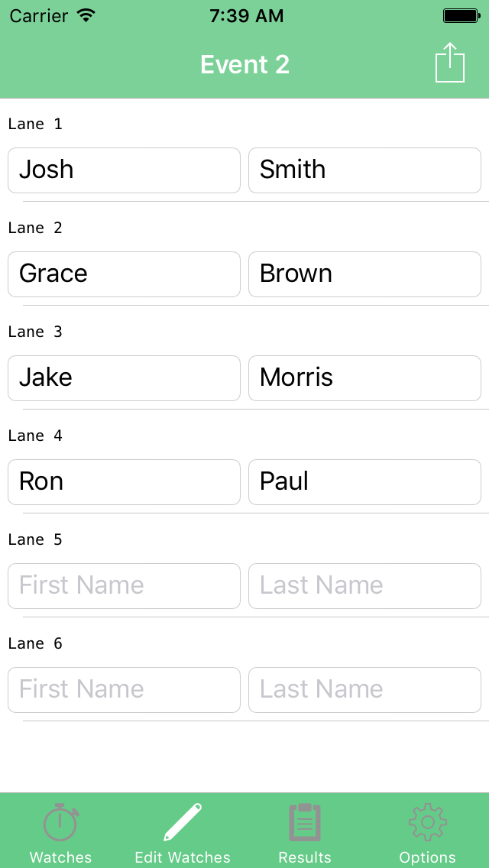Screen dimensions: 489x868
Task: Tap the clipboard Results icon
Action: [x=305, y=823]
